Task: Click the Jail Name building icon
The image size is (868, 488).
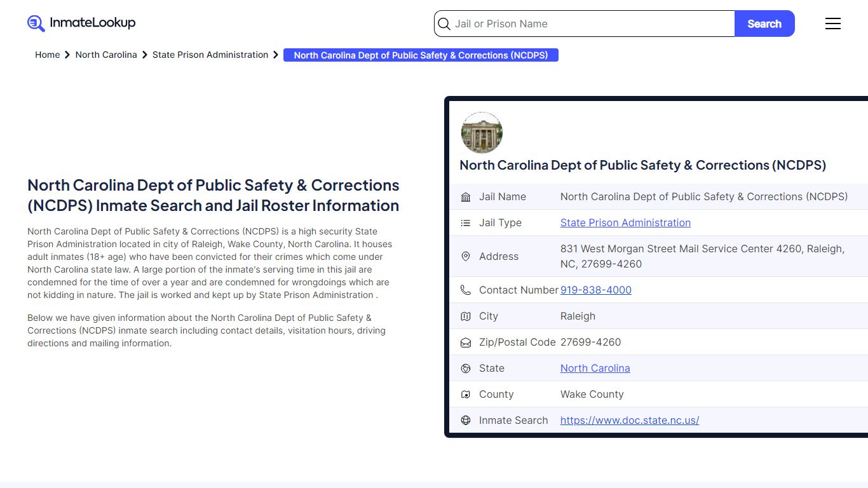Action: [x=466, y=197]
